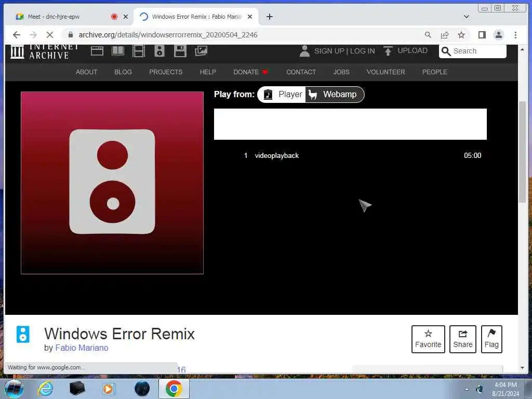Open the CONTACT menu item
Image resolution: width=532 pixels, height=399 pixels.
pyautogui.click(x=301, y=72)
